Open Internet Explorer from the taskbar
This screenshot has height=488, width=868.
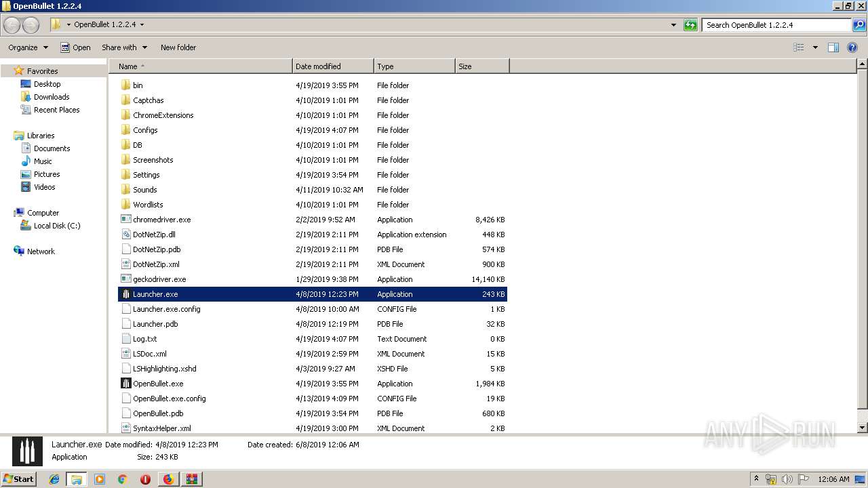coord(54,479)
